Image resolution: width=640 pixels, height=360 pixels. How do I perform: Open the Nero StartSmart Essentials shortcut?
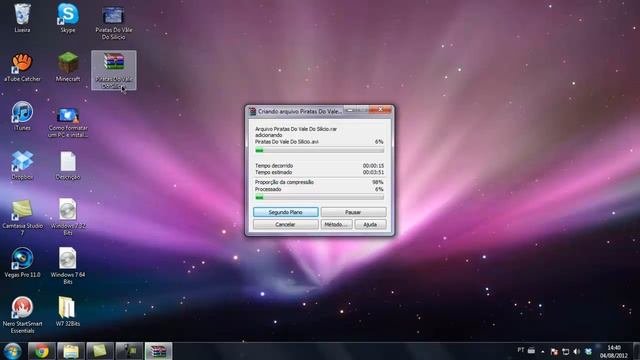[x=22, y=315]
